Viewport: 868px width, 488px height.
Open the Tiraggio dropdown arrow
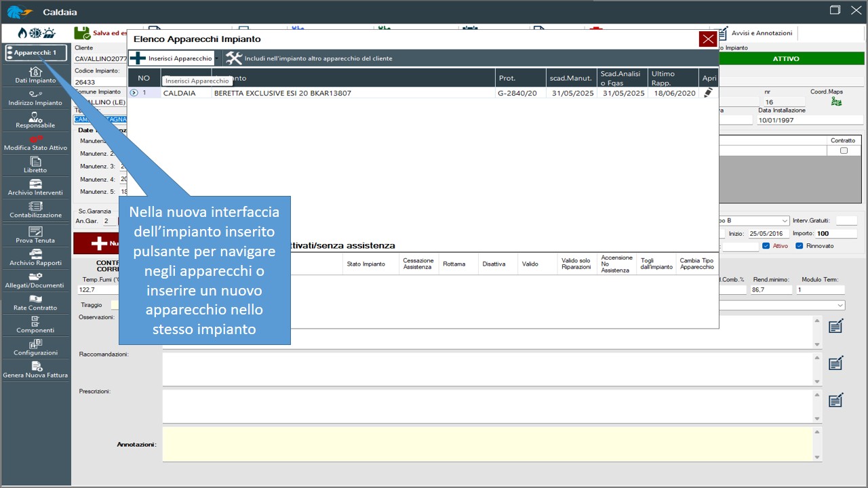tap(840, 306)
